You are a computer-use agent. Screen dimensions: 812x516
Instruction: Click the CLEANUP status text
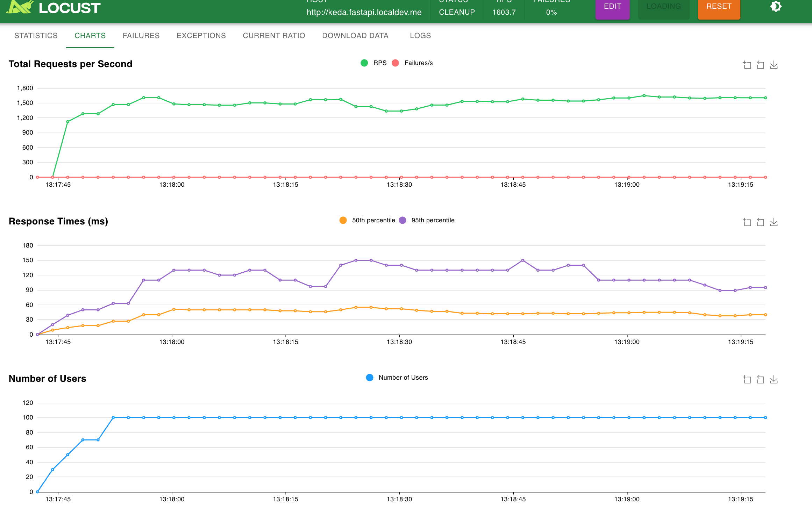[x=457, y=12]
